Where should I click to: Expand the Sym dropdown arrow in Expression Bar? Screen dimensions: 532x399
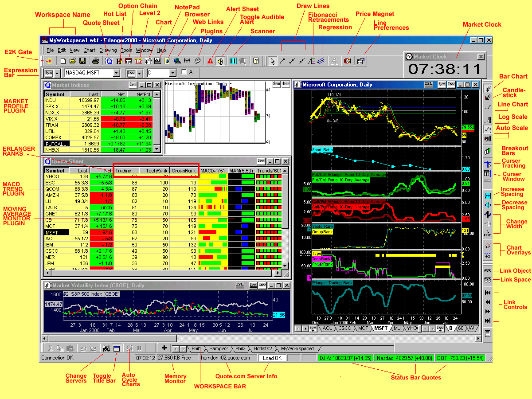(x=57, y=73)
